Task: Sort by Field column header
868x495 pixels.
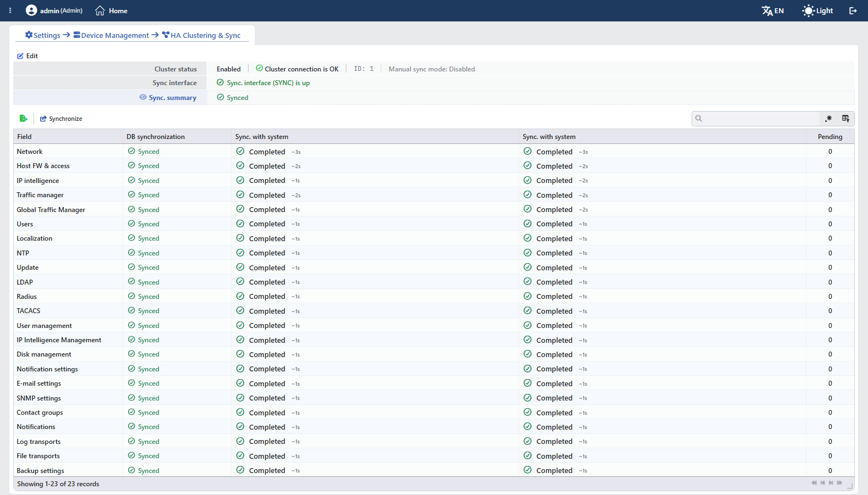Action: pos(68,137)
